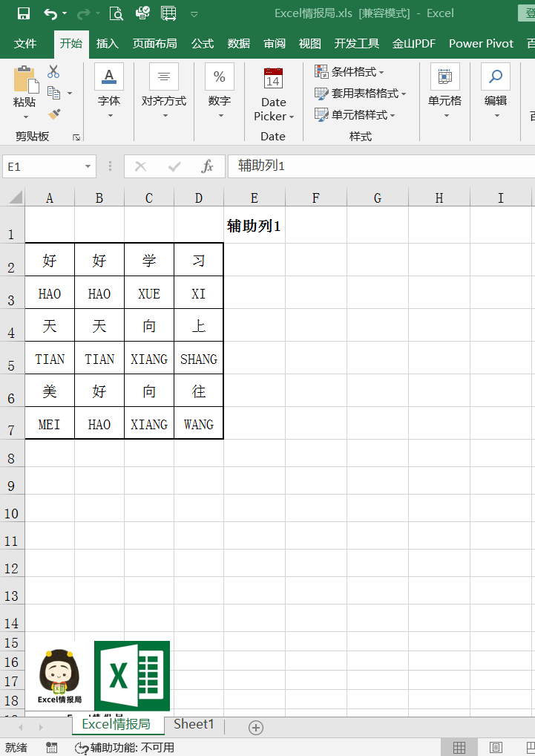
Task: Add a new sheet with plus button
Action: [256, 728]
